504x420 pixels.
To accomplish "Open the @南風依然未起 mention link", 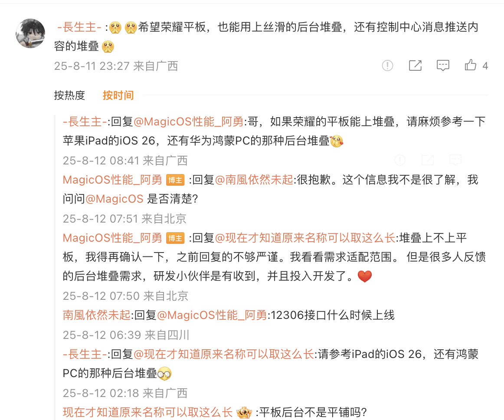I will tap(254, 180).
